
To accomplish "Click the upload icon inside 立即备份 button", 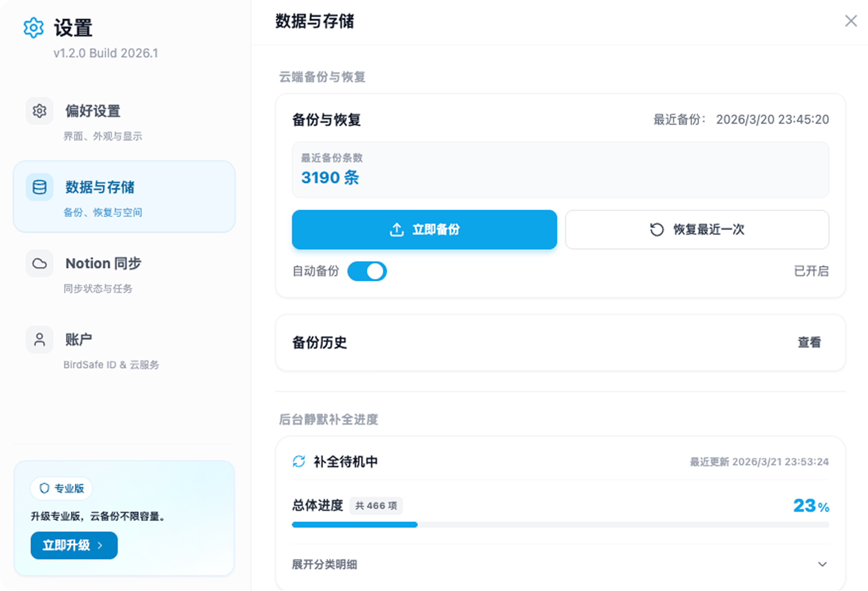I will point(396,229).
